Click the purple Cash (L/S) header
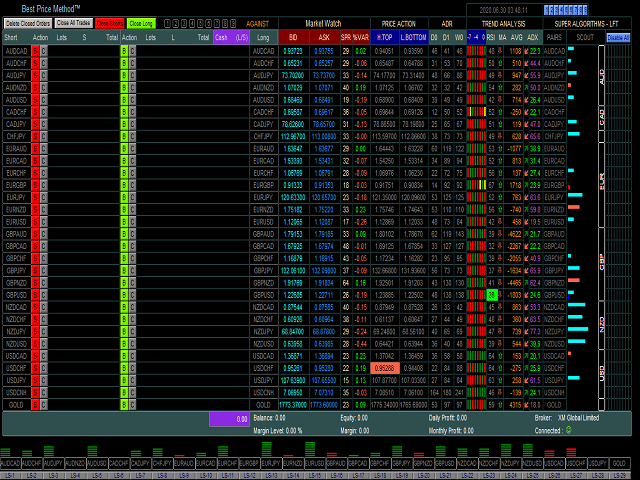The width and height of the screenshot is (640, 480). (x=231, y=38)
